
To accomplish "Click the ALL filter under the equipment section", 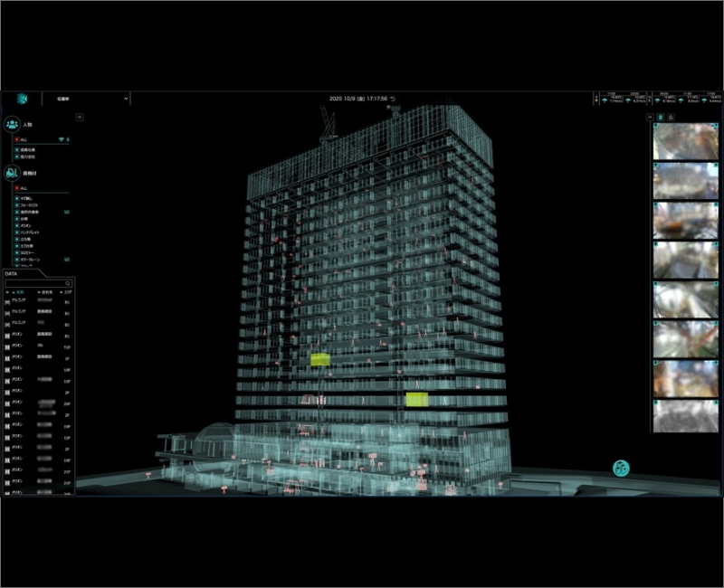I will point(17,187).
